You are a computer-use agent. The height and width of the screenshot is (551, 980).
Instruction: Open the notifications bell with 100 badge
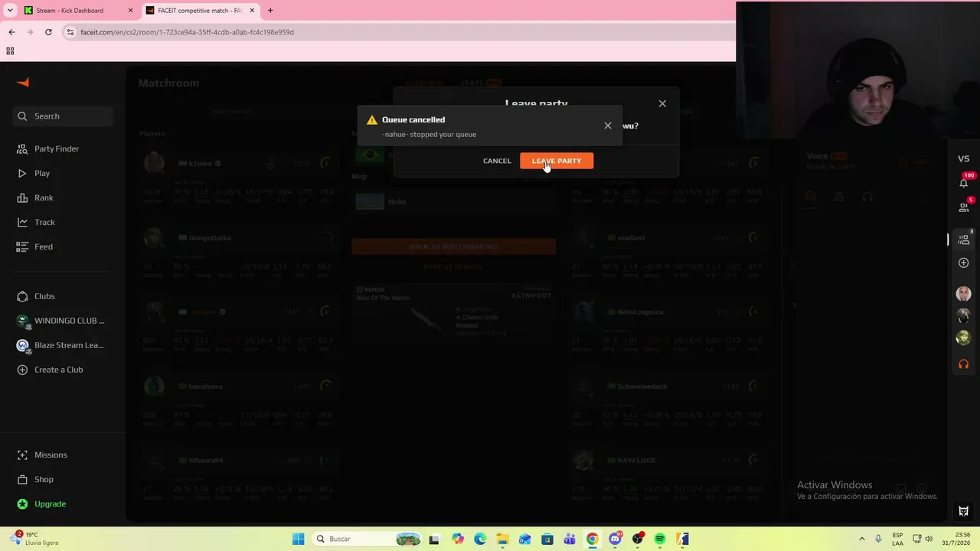tap(964, 182)
